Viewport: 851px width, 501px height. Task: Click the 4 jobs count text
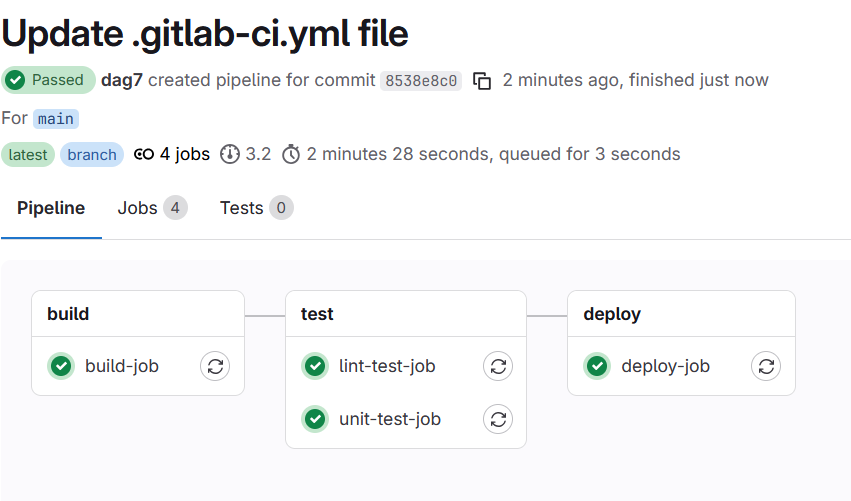tap(185, 154)
